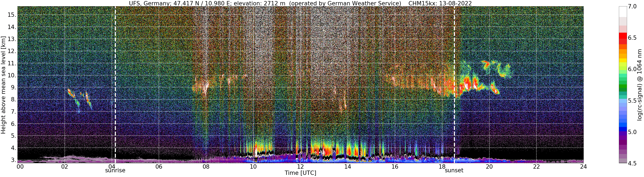Click the height axis tick "11."
Screen dimensions: 644x177
(12, 63)
